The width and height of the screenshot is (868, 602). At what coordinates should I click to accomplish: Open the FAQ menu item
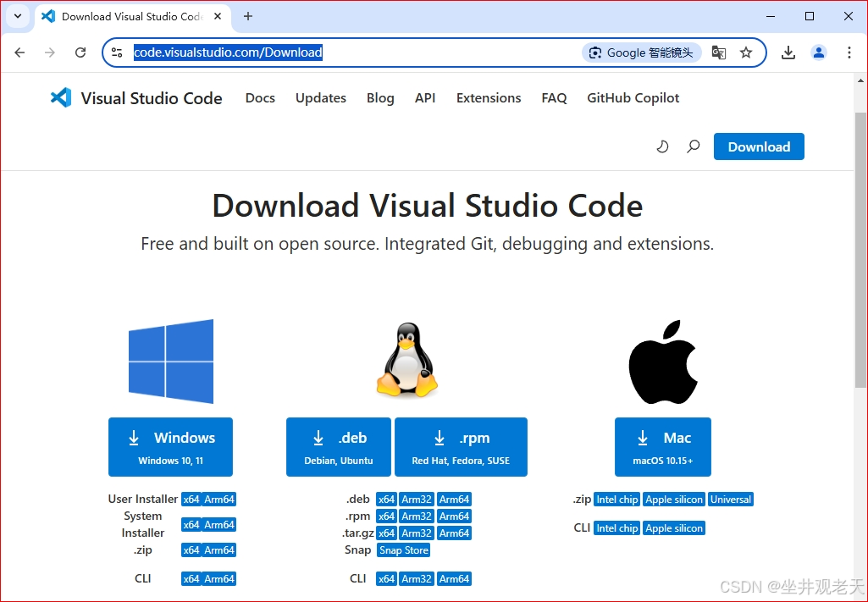pos(554,98)
